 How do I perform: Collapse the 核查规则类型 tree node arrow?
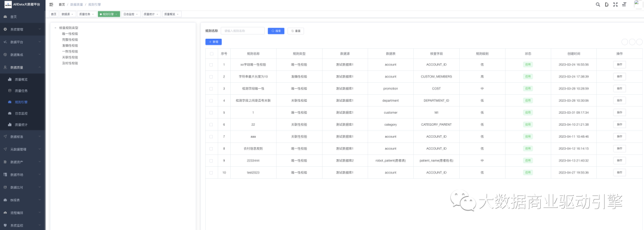pyautogui.click(x=55, y=28)
